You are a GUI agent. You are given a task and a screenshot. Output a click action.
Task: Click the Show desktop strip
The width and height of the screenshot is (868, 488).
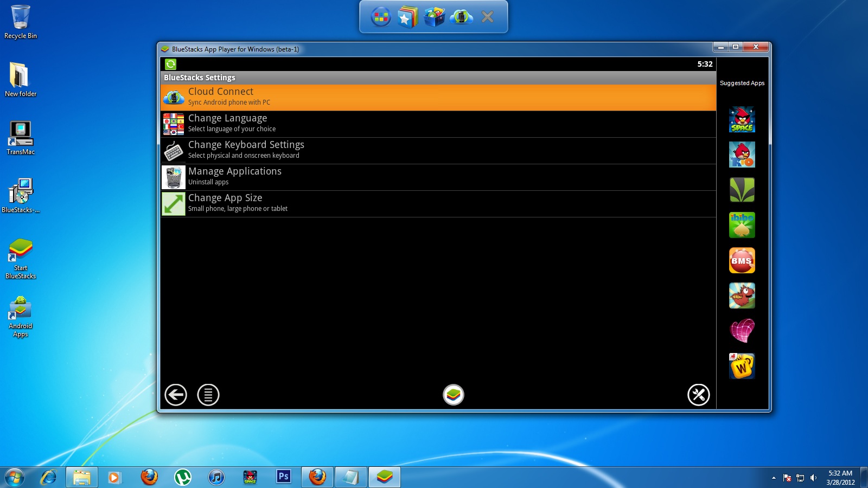(x=864, y=477)
